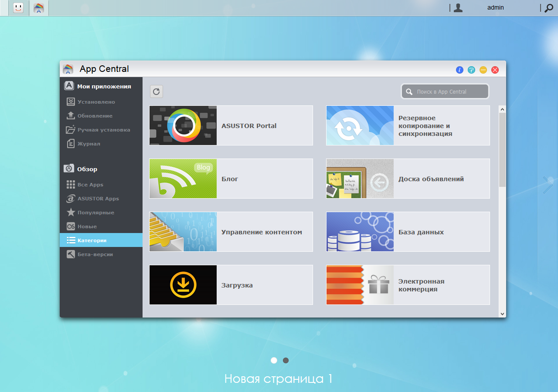
Task: Click the Все Apps grid icon
Action: [x=71, y=185]
